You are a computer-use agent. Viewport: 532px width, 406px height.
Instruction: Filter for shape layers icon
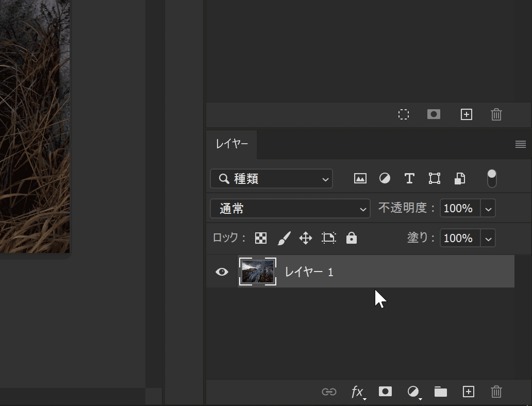coord(434,178)
